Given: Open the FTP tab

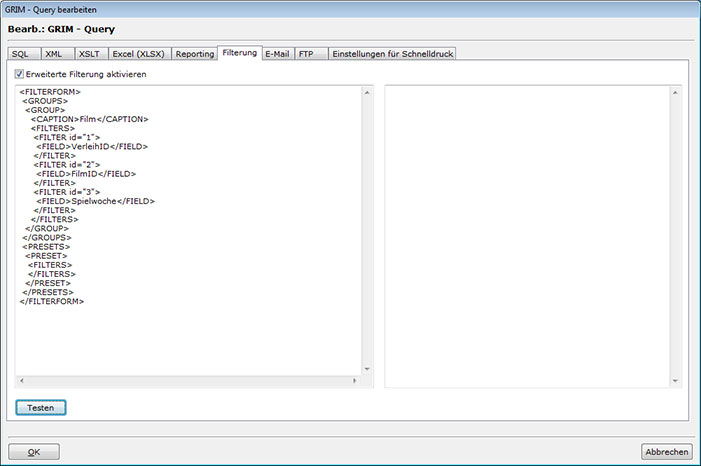Looking at the screenshot, I should 305,53.
